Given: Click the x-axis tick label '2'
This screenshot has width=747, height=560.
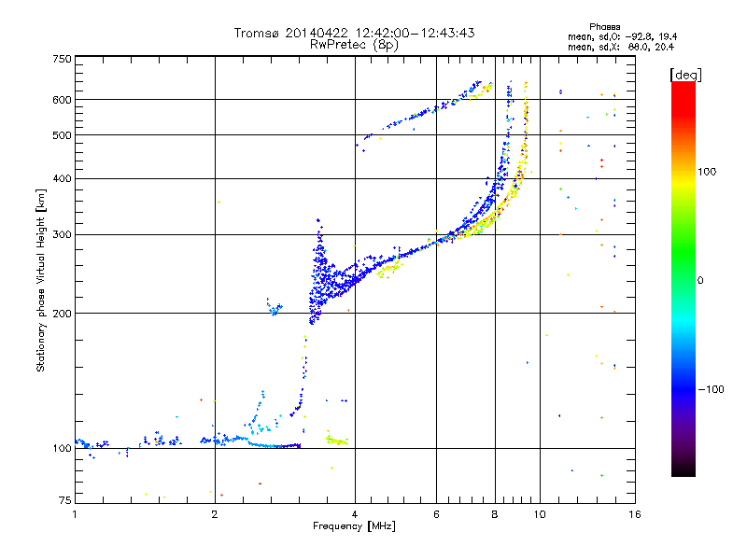Looking at the screenshot, I should click(x=215, y=514).
